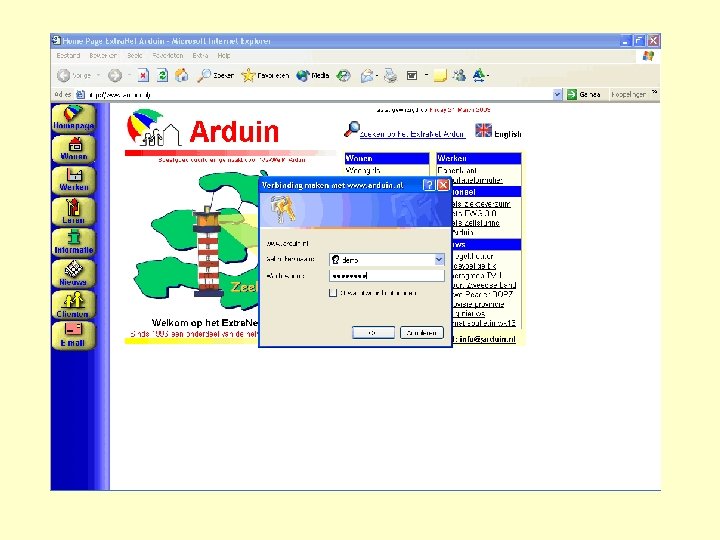The width and height of the screenshot is (720, 540).
Task: Click the OK button in login dialog
Action: tap(373, 332)
